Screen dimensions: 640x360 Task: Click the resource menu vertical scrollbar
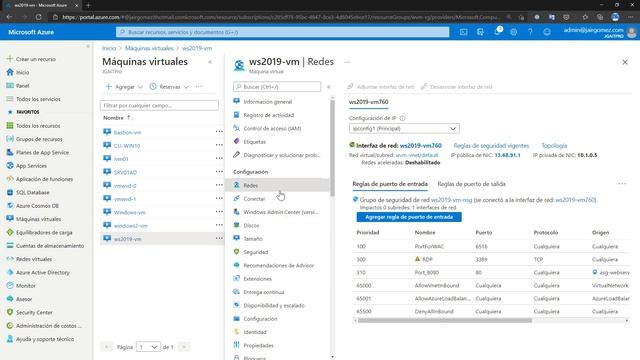click(332, 147)
